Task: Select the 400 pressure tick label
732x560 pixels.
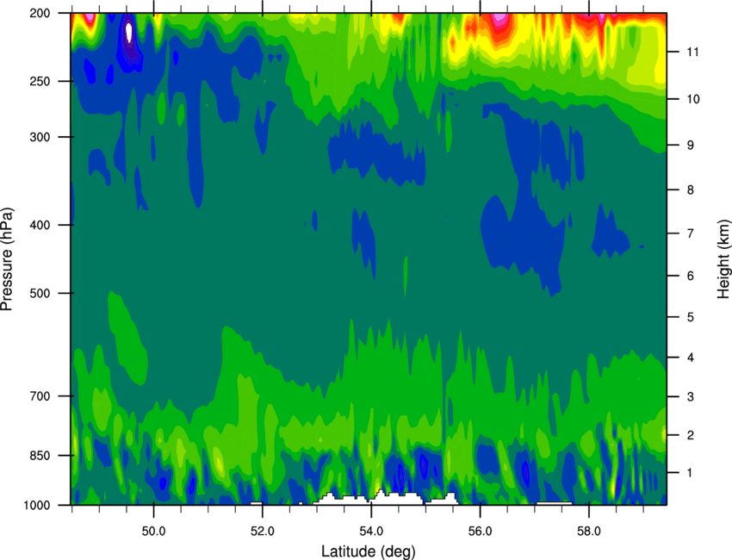Action: [x=40, y=225]
